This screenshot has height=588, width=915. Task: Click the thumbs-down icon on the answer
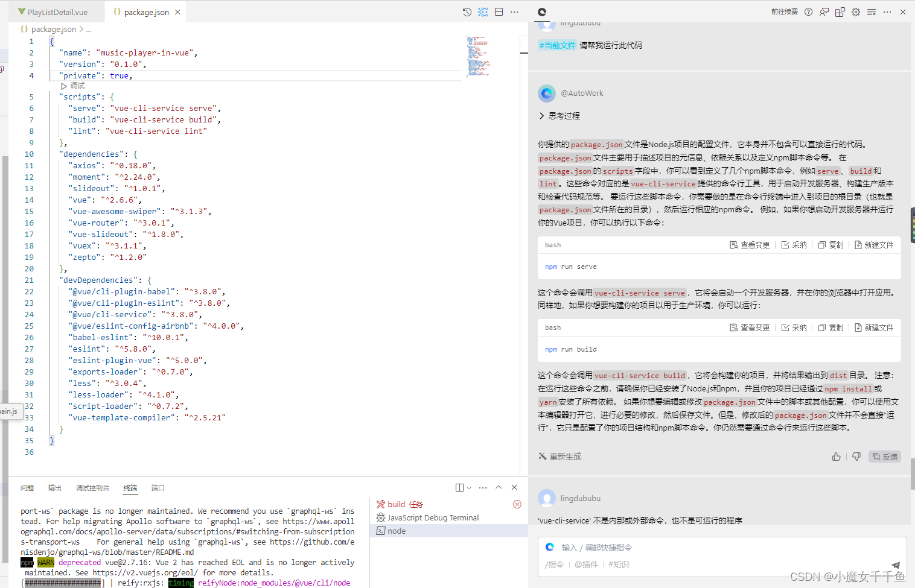(856, 457)
